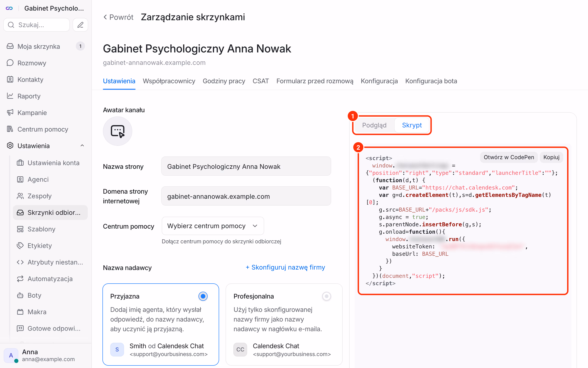Viewport: 588px width, 368px height.
Task: Click Otwórz w CodePen button
Action: pos(509,157)
